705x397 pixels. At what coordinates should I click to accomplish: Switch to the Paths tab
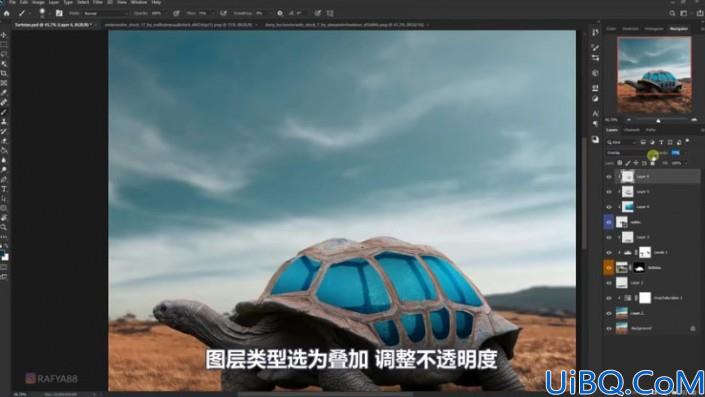651,130
